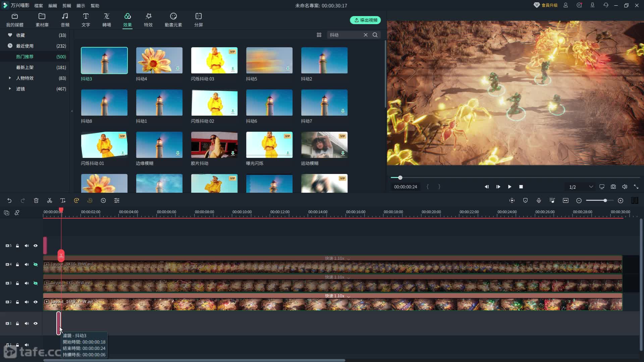The width and height of the screenshot is (644, 362).
Task: Switch to grid view icon beside search box
Action: coord(319,35)
